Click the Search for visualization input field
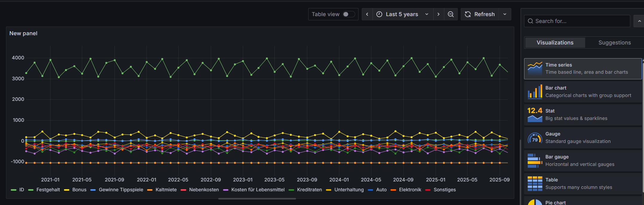Viewport: 644px width, 205px height. 577,21
